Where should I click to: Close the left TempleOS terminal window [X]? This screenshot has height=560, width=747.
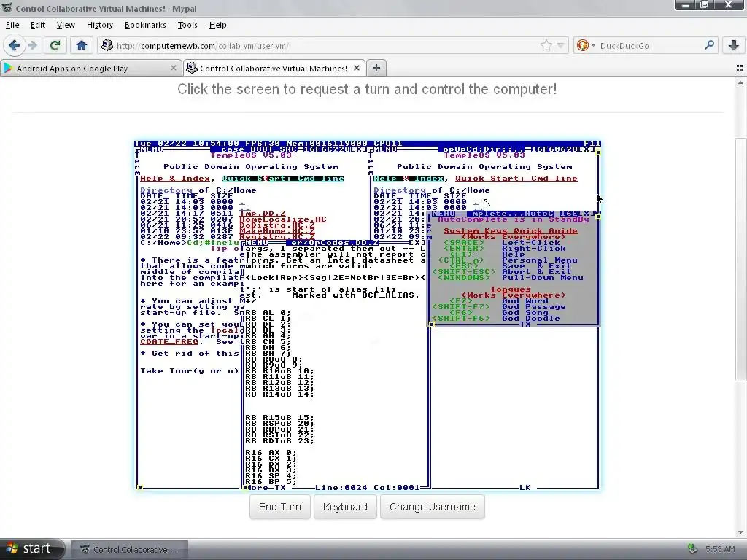(x=359, y=149)
